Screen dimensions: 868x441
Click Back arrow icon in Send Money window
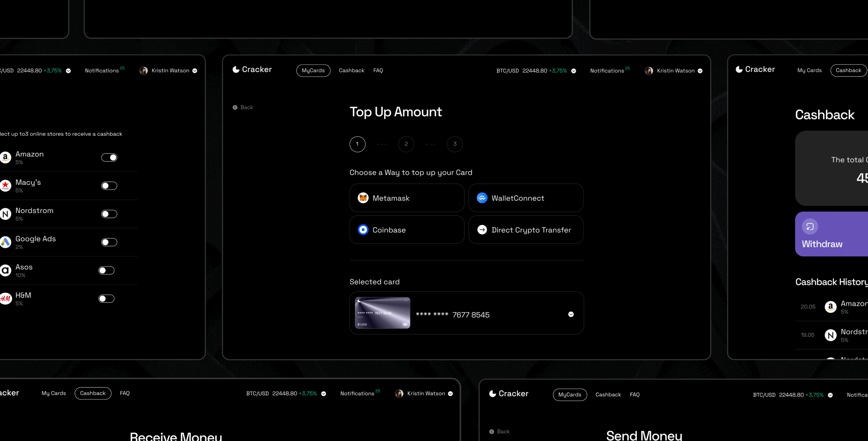coord(492,432)
